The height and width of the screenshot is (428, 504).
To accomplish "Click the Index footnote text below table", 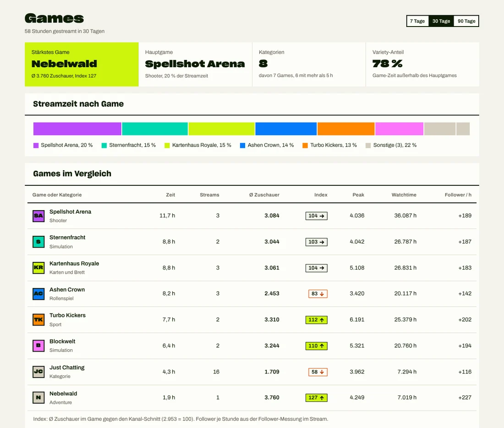I will 181,419.
